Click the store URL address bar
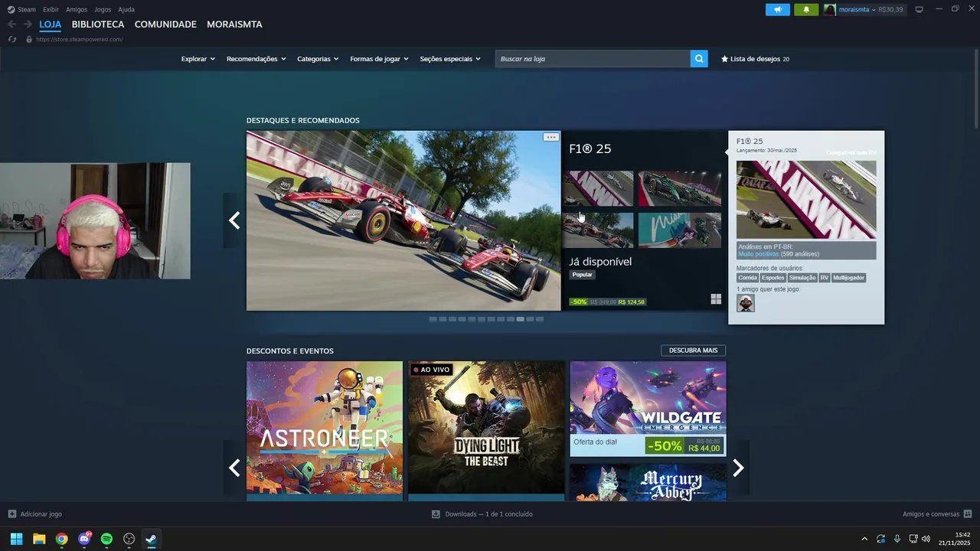Viewport: 980px width, 551px height. 79,39
